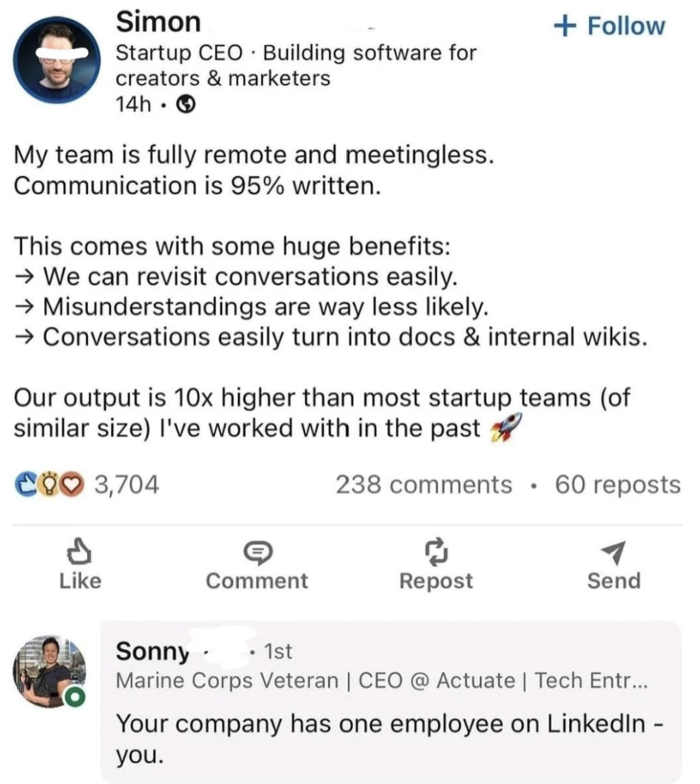Click the green status badge on Sonny's avatar
700x784 pixels.
[x=76, y=697]
